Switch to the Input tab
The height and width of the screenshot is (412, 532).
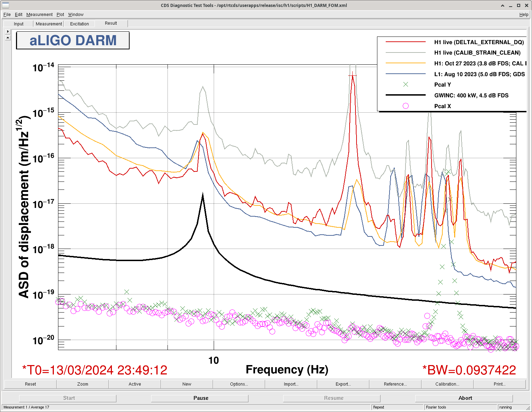click(x=19, y=24)
